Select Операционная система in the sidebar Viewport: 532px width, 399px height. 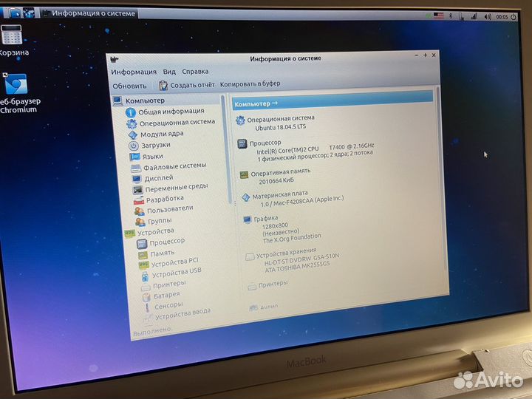click(177, 123)
